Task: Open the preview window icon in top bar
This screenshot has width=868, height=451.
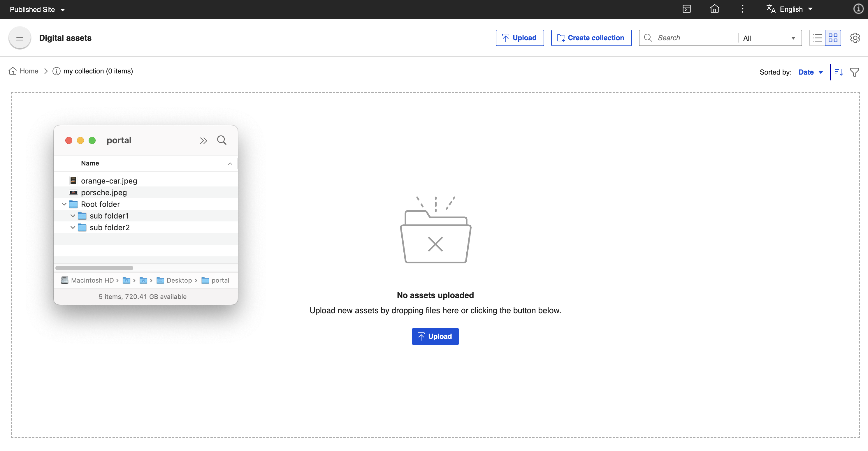Action: click(686, 9)
